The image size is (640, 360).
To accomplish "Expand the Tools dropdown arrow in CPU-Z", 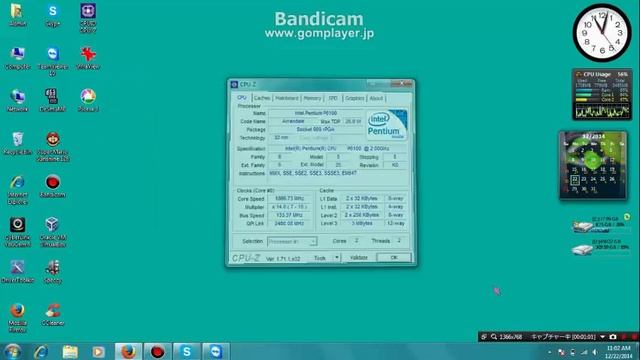I will click(x=337, y=258).
